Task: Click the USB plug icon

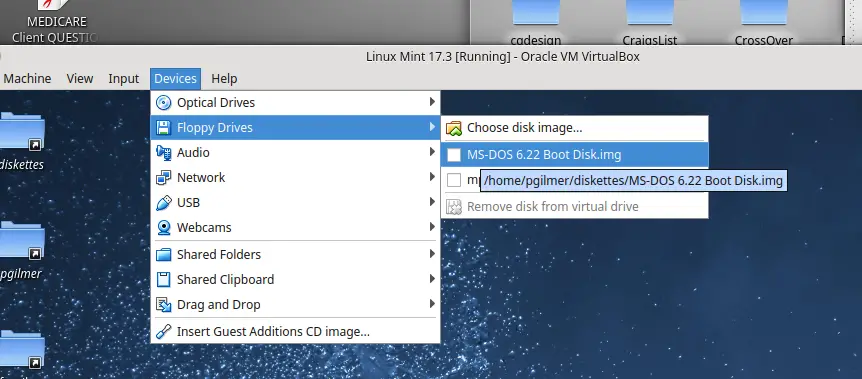Action: click(163, 202)
